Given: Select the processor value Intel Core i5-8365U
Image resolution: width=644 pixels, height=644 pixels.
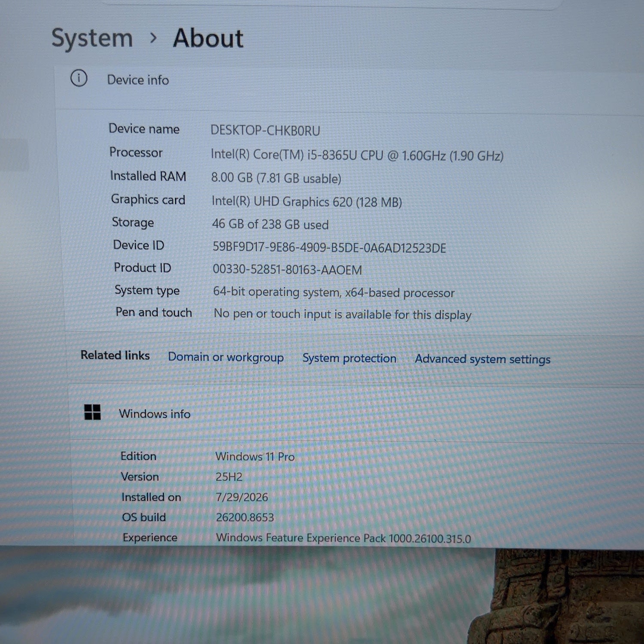Looking at the screenshot, I should coord(357,155).
